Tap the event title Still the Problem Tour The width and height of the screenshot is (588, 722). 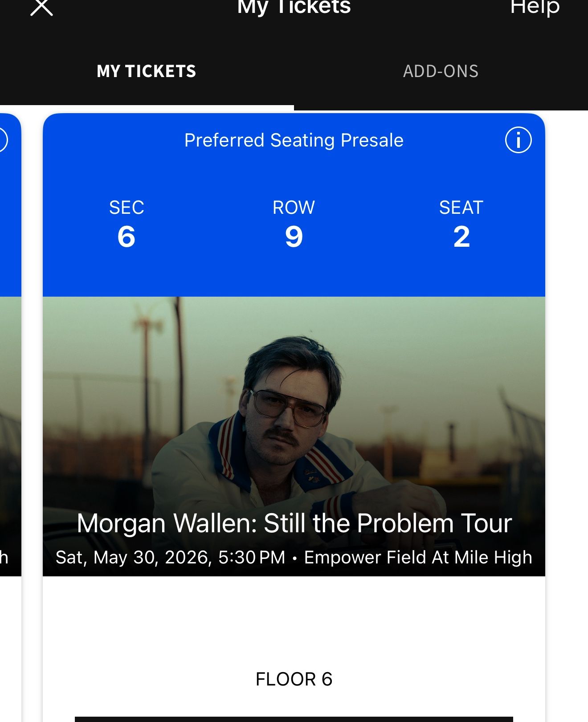tap(294, 523)
